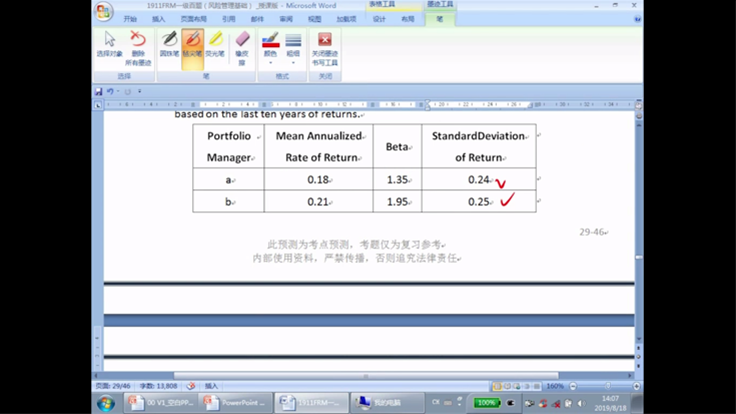Select the felt-tip pen tool
This screenshot has height=414, width=736.
[192, 44]
